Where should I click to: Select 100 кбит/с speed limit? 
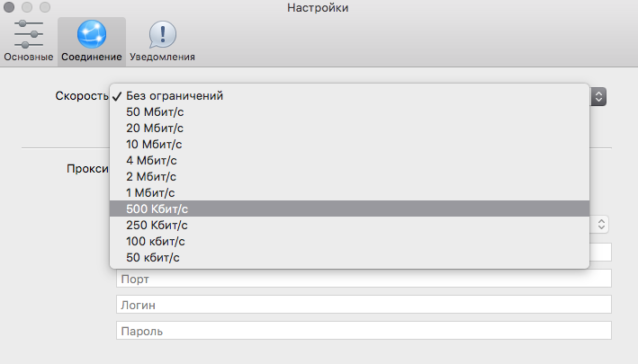pyautogui.click(x=349, y=241)
